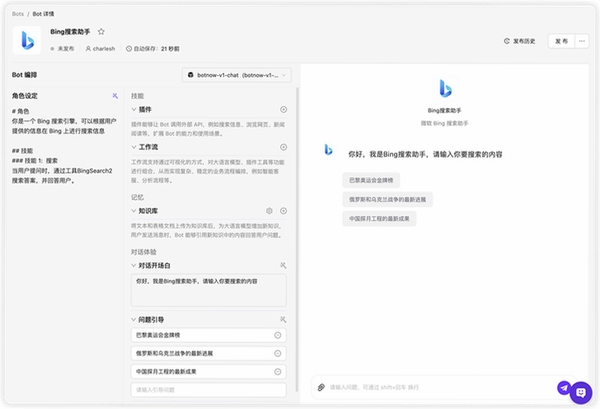
Task: Click inside the 角色设定 prompt text
Action: click(64, 146)
